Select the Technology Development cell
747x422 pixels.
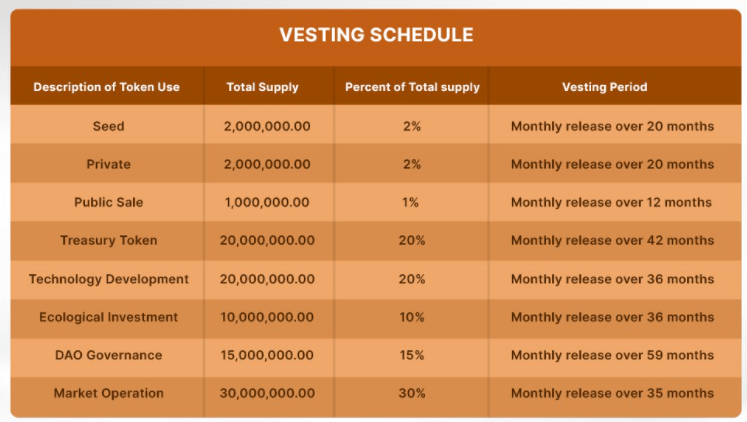click(x=108, y=278)
